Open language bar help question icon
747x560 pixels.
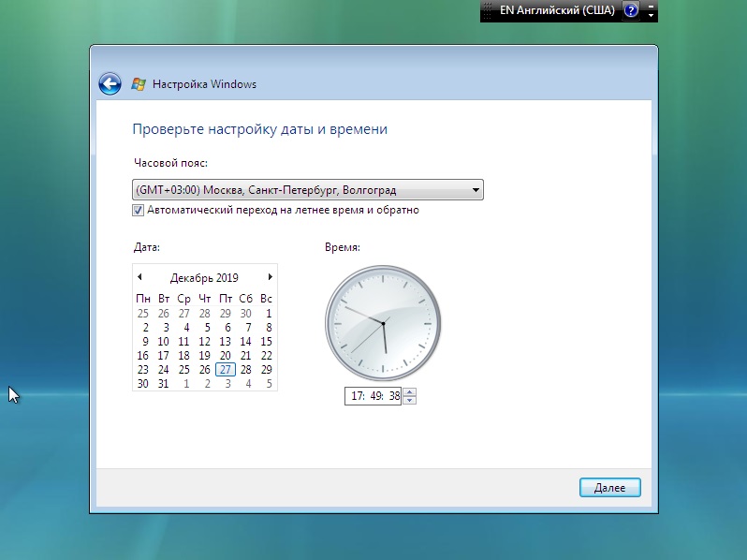click(x=631, y=10)
